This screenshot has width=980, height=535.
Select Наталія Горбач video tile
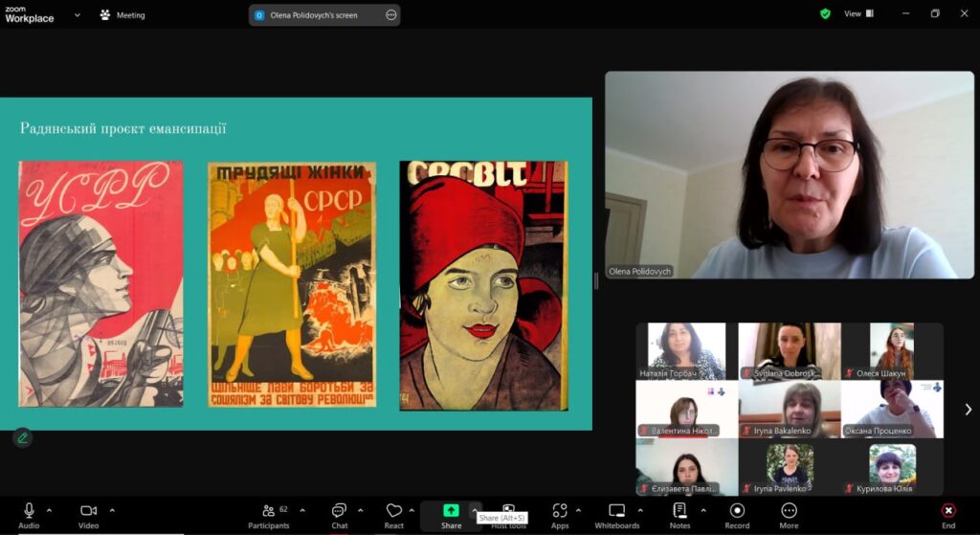tap(686, 350)
